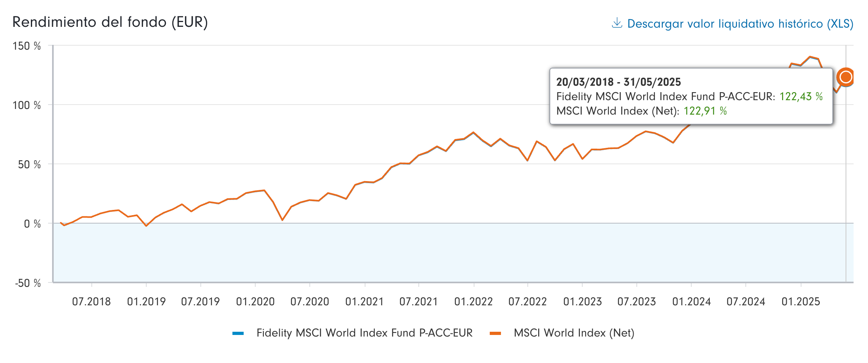The height and width of the screenshot is (363, 868).
Task: Click the 01.2022 axis label
Action: coord(474,302)
